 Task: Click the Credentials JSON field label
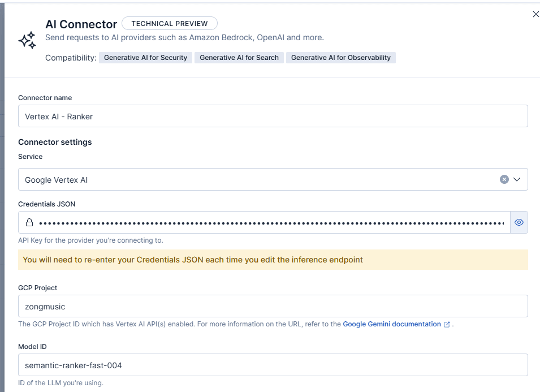pos(46,204)
